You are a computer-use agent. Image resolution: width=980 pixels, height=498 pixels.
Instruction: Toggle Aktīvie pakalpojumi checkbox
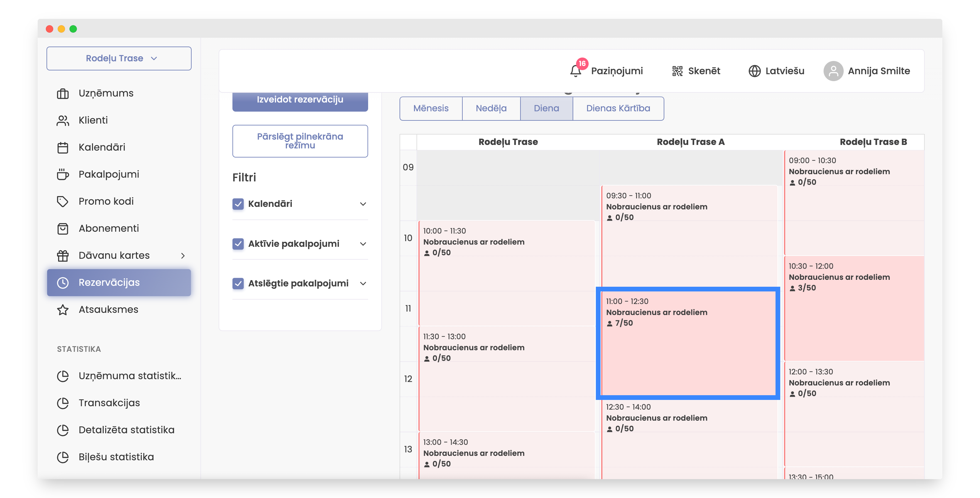[238, 244]
